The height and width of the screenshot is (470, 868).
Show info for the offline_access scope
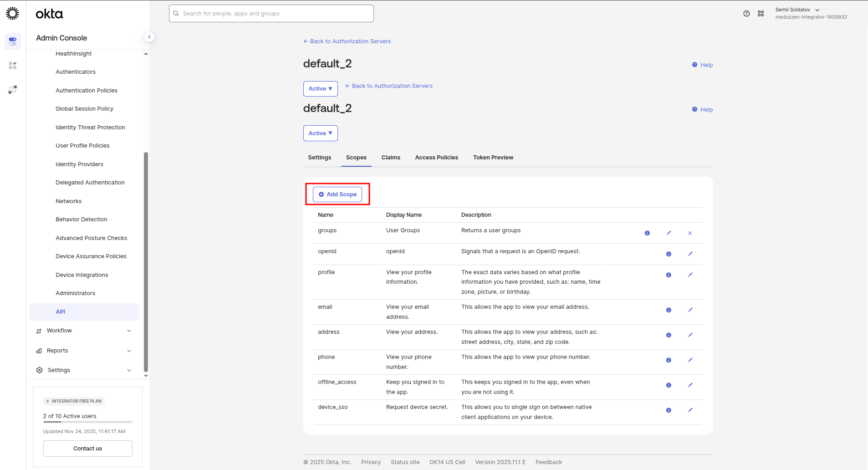669,385
